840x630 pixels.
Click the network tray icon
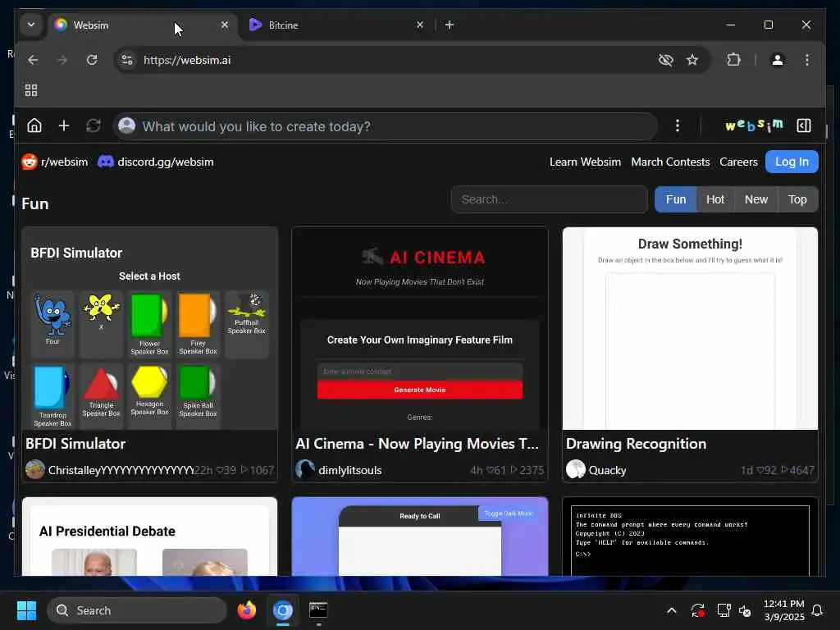coord(724,610)
